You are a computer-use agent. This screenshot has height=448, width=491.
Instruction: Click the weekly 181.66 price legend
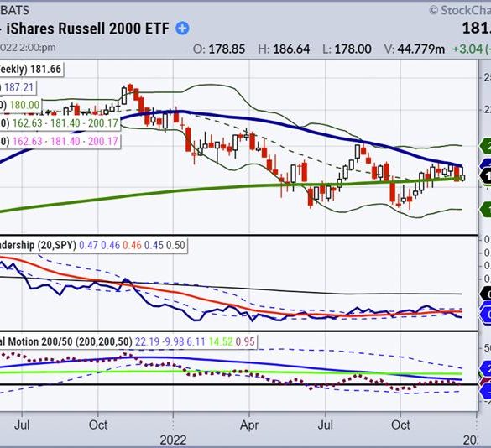coord(31,69)
